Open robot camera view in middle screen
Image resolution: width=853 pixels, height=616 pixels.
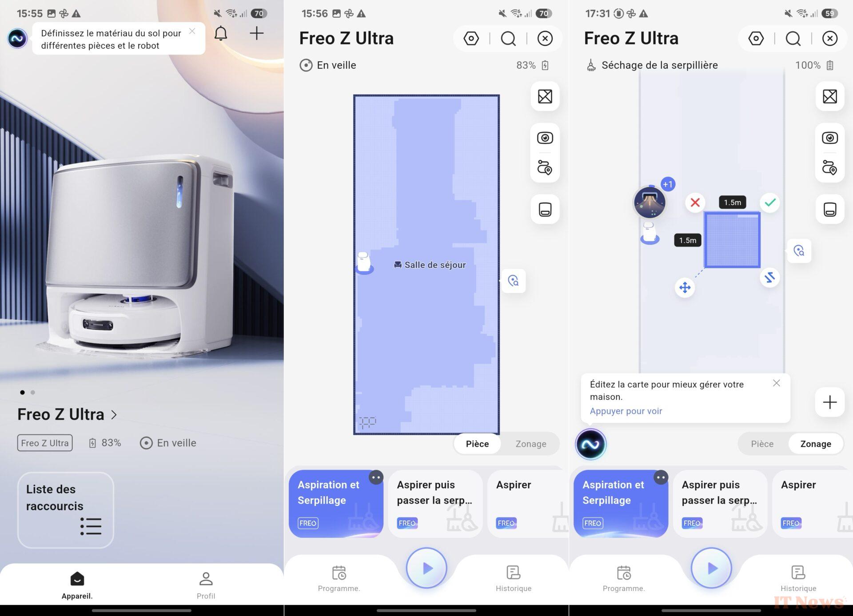(x=545, y=138)
